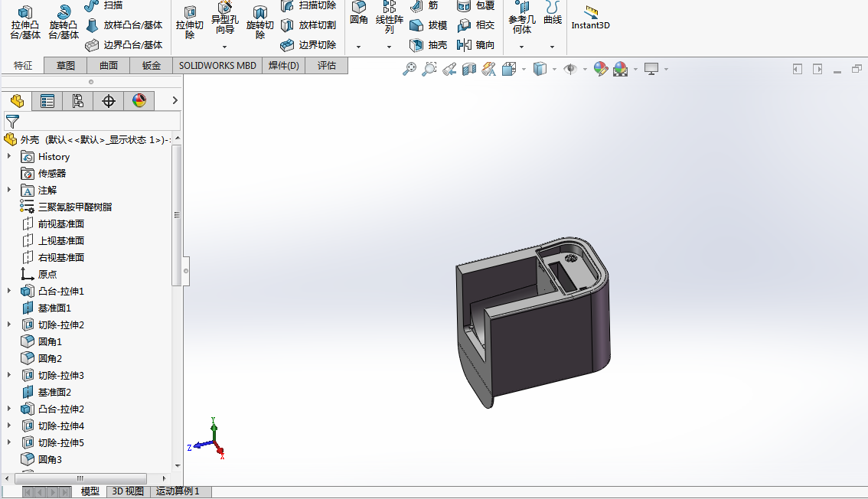Screen dimensions: 868x499
Task: Select the Lofted Cut tool (放样切割)
Action: pos(308,25)
